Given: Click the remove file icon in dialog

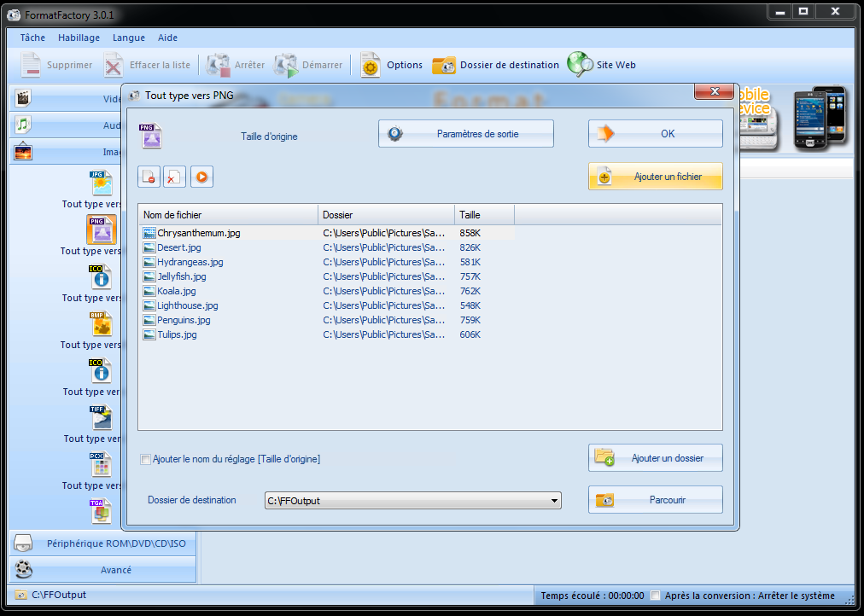Looking at the screenshot, I should click(149, 177).
